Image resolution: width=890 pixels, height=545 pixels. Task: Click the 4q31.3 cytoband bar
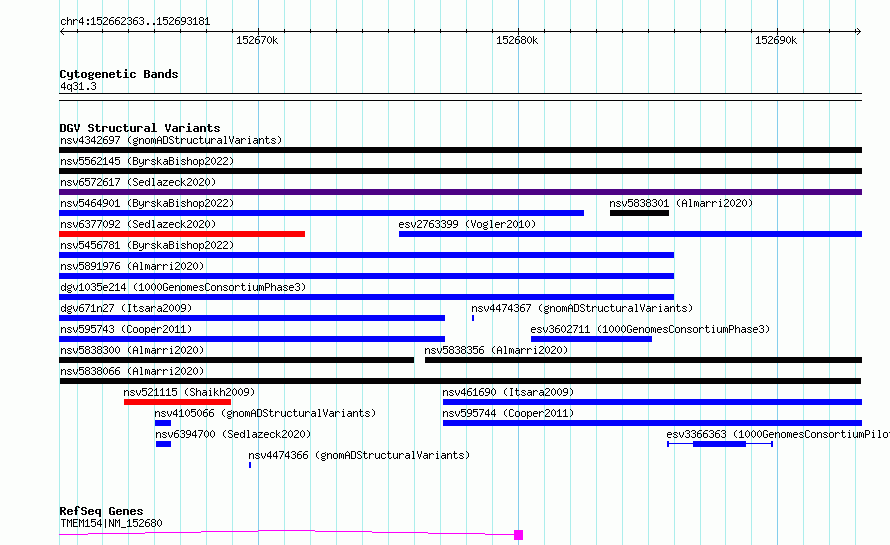(460, 97)
